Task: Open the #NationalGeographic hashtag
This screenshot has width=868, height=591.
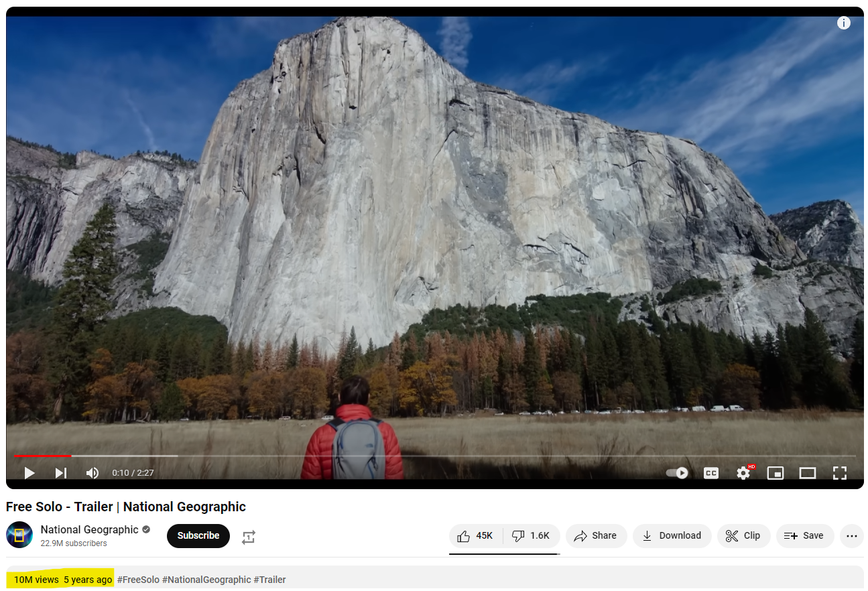Action: tap(206, 580)
